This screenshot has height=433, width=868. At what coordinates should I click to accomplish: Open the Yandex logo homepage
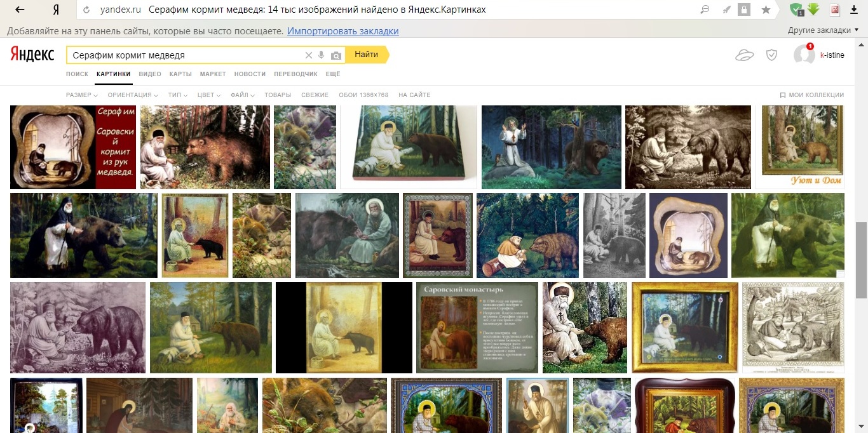pos(32,55)
